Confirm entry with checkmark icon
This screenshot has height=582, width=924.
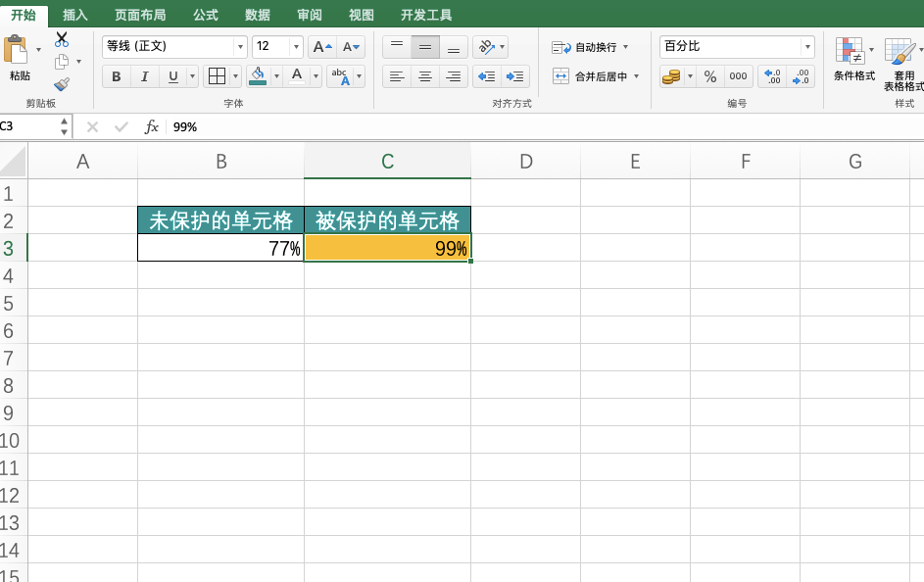[x=122, y=126]
